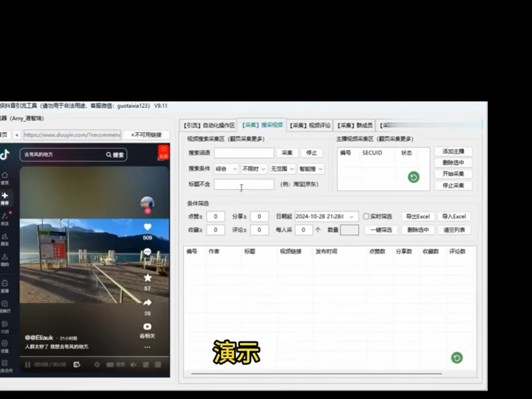Screen dimensions: 532x399
Task: Click the video progress bar
Action: click(x=95, y=357)
